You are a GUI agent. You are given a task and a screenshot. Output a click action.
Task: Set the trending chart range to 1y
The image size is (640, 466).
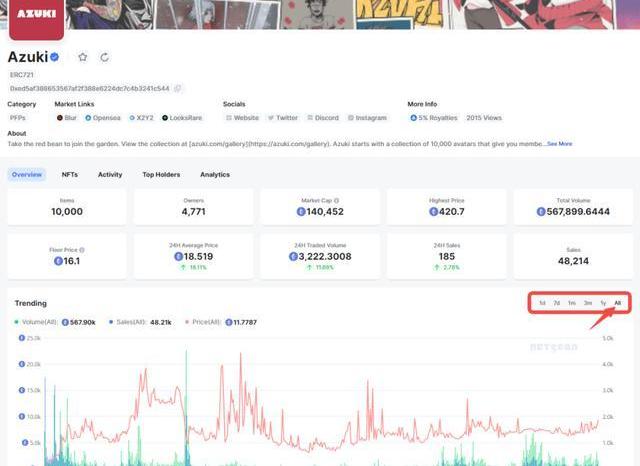(x=603, y=303)
